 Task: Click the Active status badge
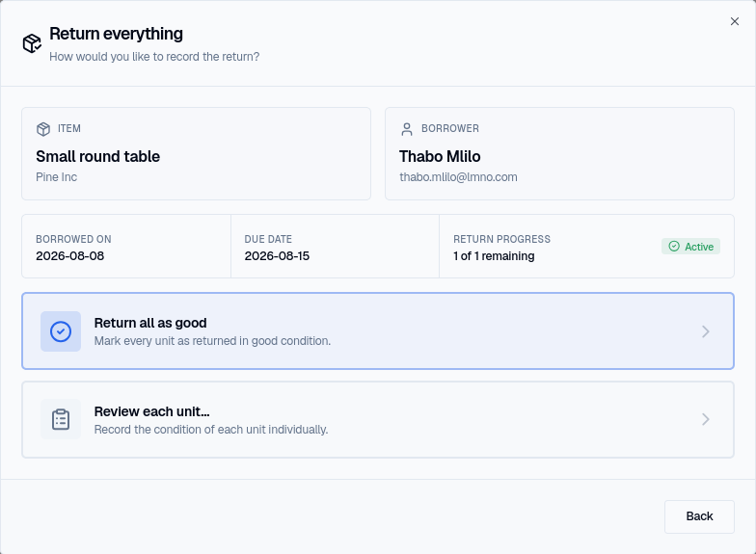click(690, 247)
